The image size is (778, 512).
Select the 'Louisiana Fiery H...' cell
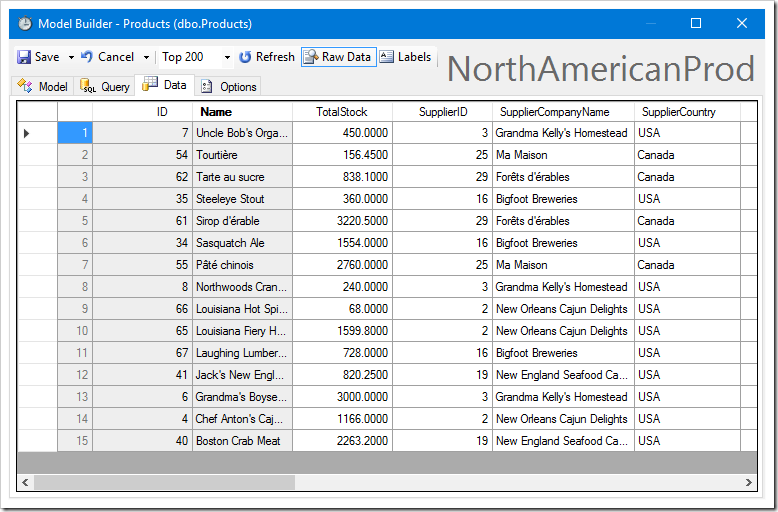coord(243,331)
